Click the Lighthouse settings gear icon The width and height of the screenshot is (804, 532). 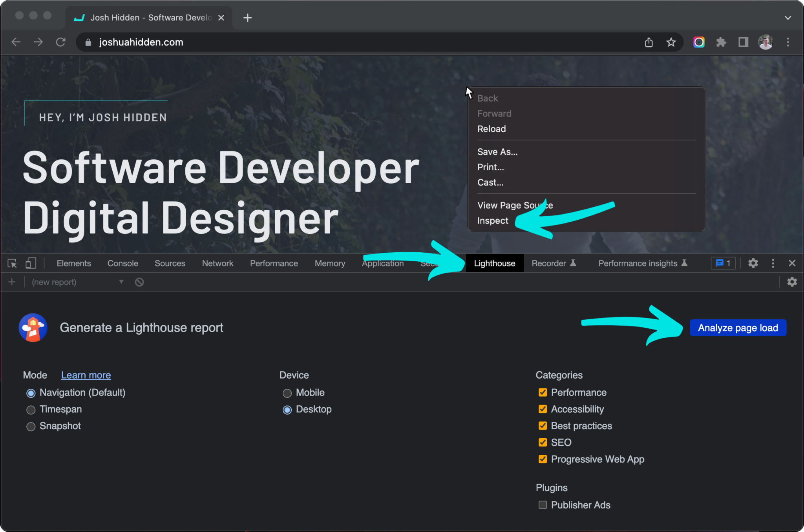tap(792, 282)
